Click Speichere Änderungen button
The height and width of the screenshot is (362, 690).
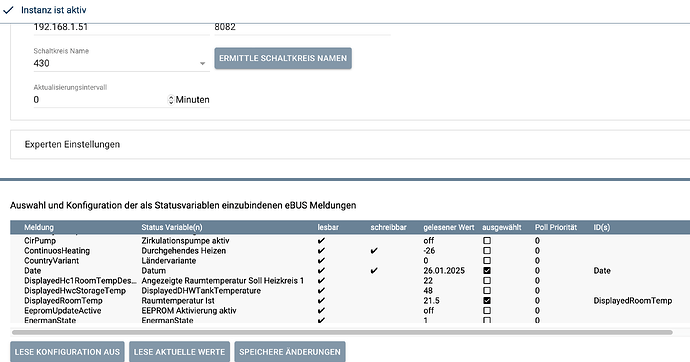[x=290, y=352]
